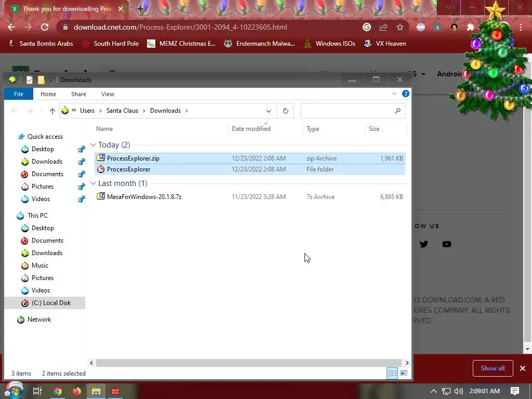
Task: Open Home ribbon tab
Action: [x=48, y=94]
